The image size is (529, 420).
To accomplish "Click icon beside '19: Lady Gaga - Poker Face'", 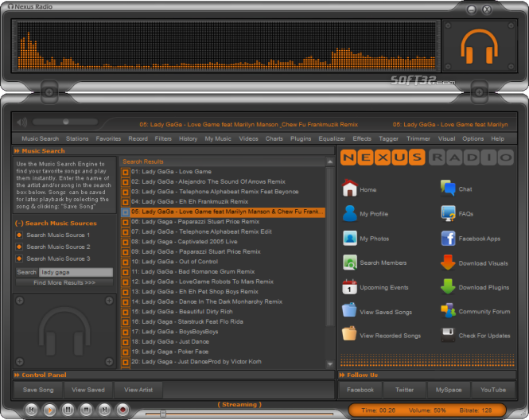I will [126, 352].
